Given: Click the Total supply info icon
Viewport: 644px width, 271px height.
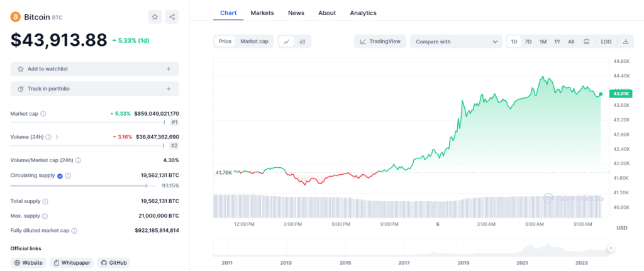Looking at the screenshot, I should click(45, 202).
